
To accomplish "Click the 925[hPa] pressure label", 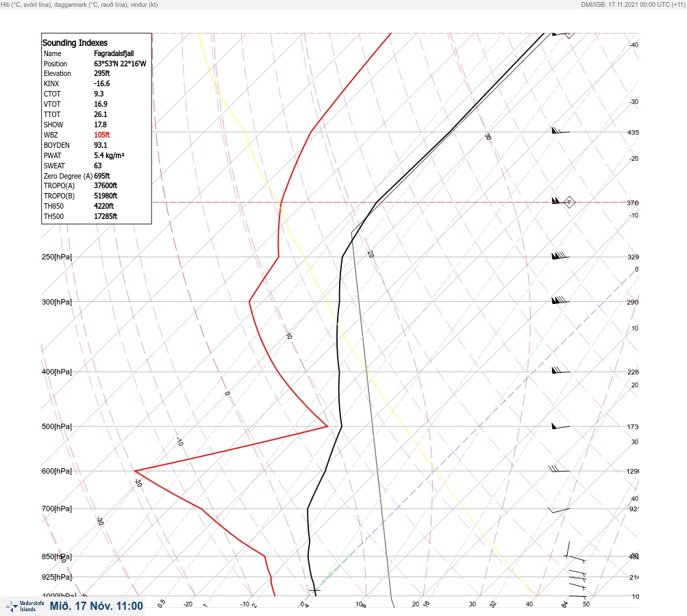I will coord(57,577).
